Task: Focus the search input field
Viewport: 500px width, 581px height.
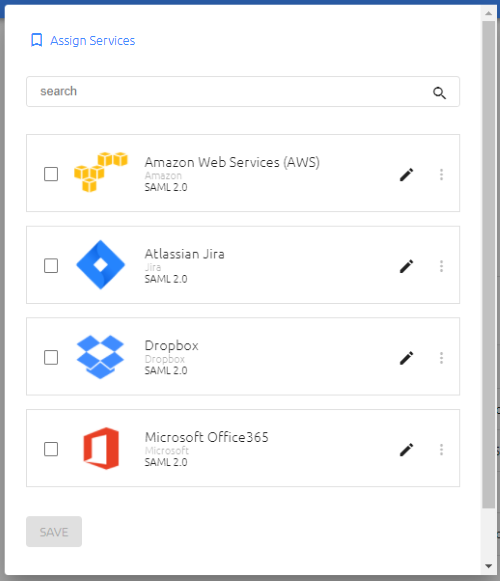Action: (x=243, y=92)
